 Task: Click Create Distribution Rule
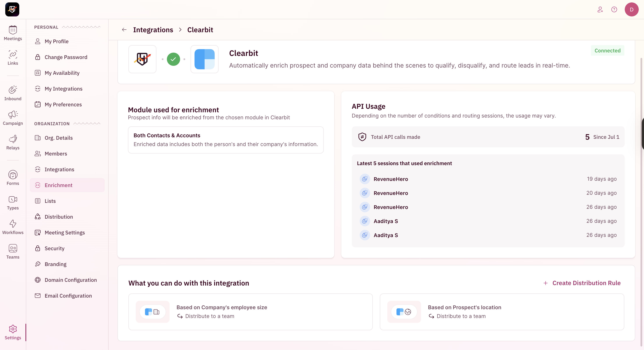click(582, 283)
